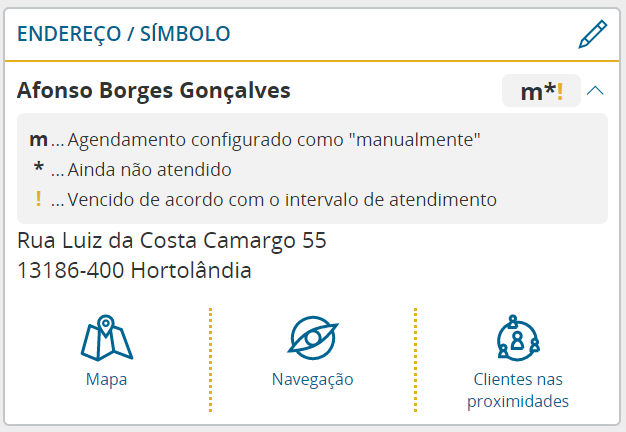
Task: Click the 'm' manualmente legend entry
Action: pos(255,140)
